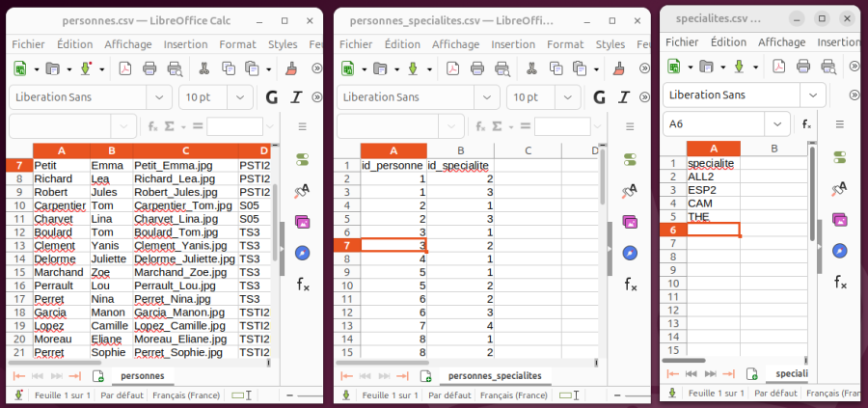Expand font size dropdown in personnes_specialites.csv window
This screenshot has width=868, height=408.
point(567,97)
